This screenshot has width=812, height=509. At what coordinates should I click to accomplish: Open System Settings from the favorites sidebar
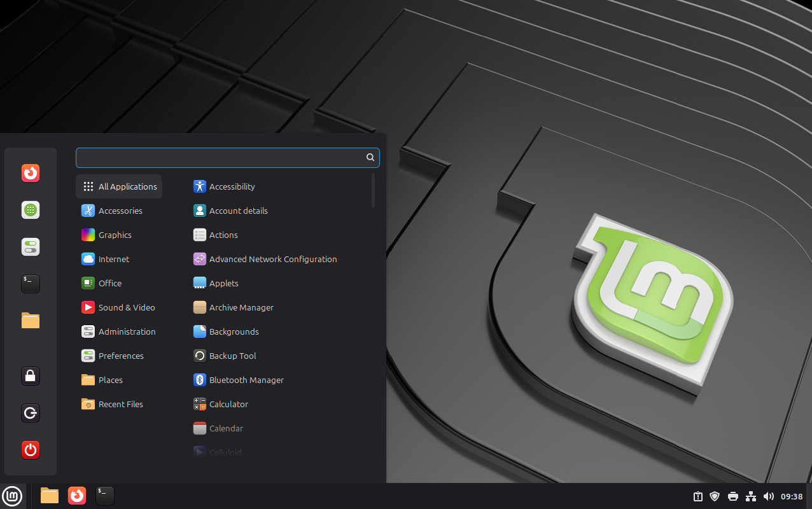(31, 247)
